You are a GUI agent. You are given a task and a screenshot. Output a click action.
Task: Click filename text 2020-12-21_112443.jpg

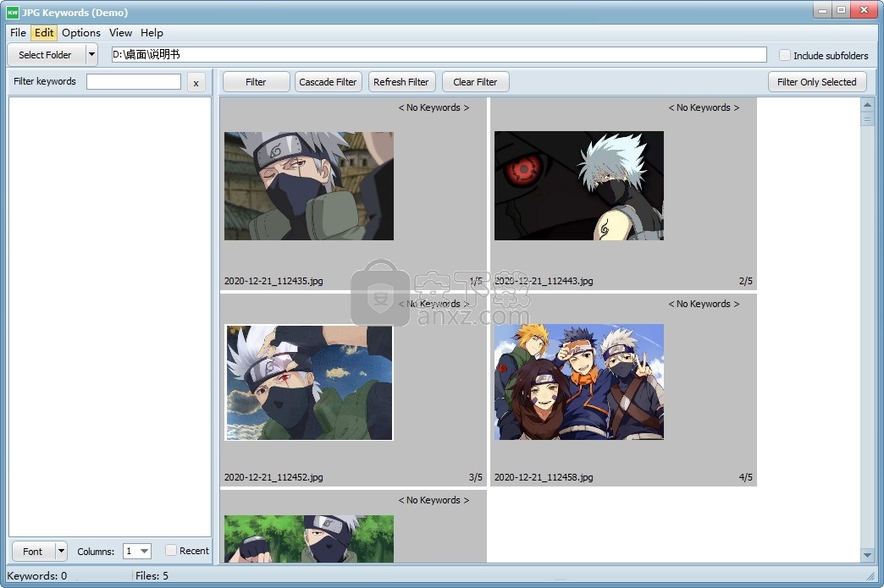544,281
